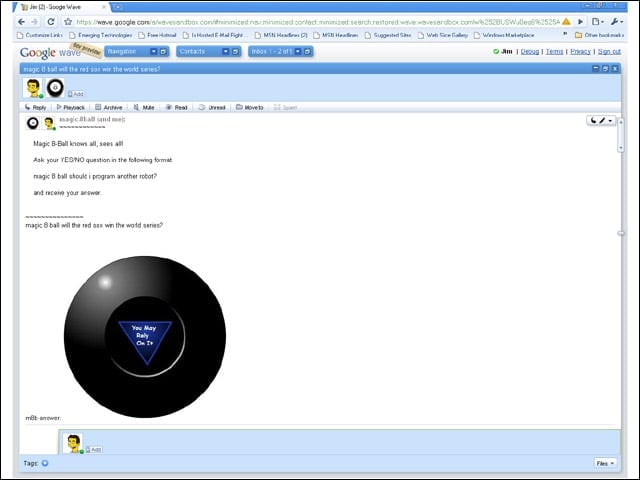
Task: Reload the page with the refresh icon
Action: coord(51,22)
